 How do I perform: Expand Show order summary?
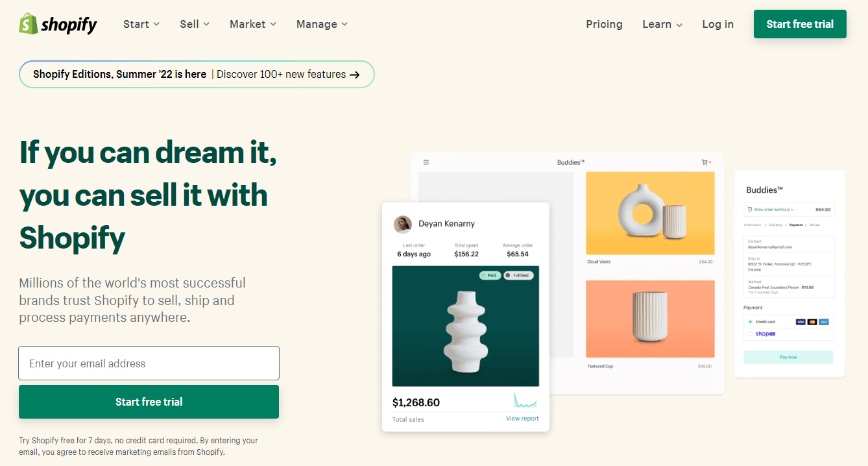[x=771, y=210]
